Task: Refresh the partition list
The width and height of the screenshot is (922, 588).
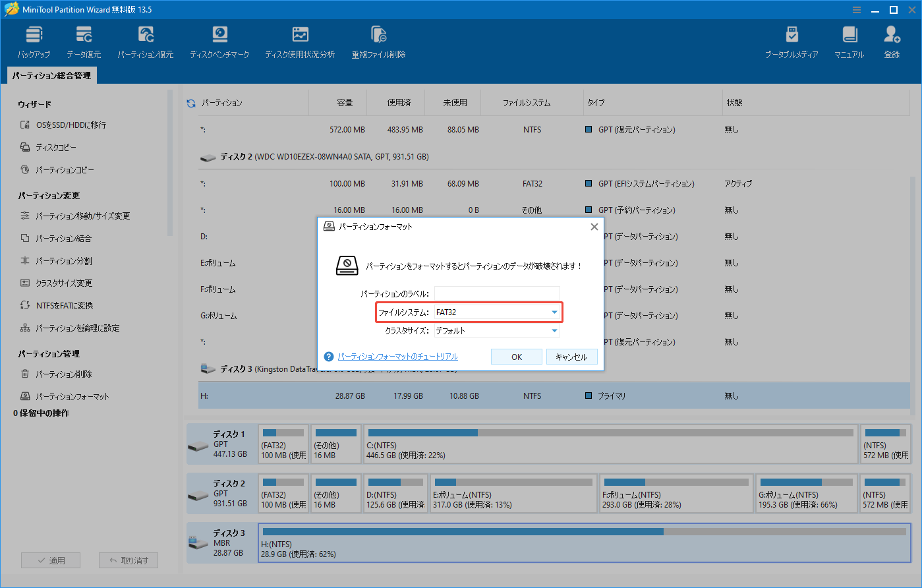Action: (x=190, y=102)
